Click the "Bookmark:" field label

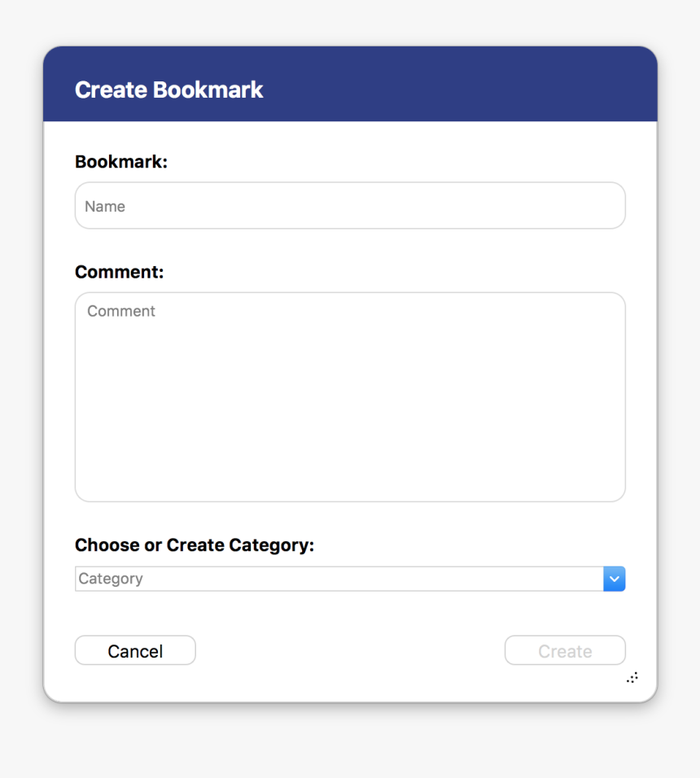tap(120, 162)
